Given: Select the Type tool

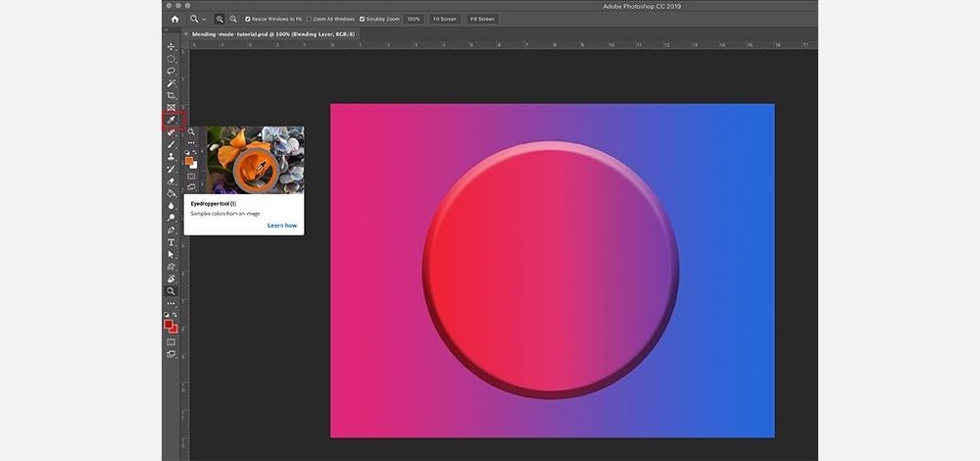Looking at the screenshot, I should (x=171, y=242).
